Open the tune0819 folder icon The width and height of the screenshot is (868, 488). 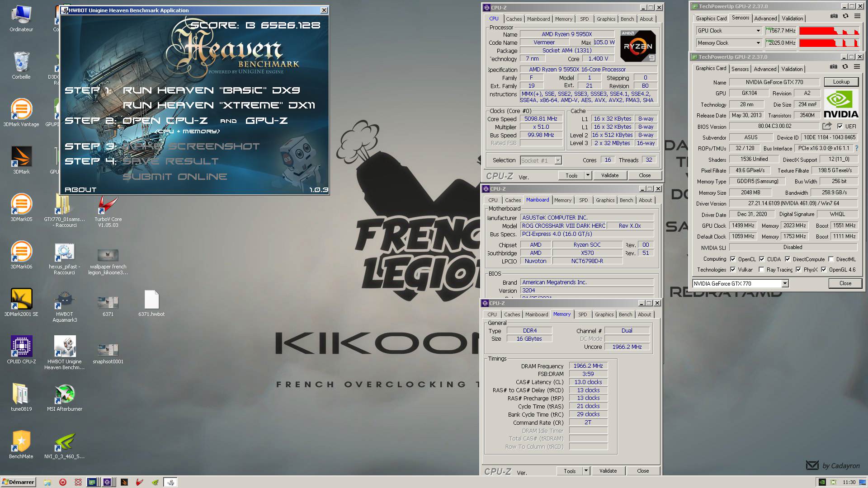[x=21, y=398]
